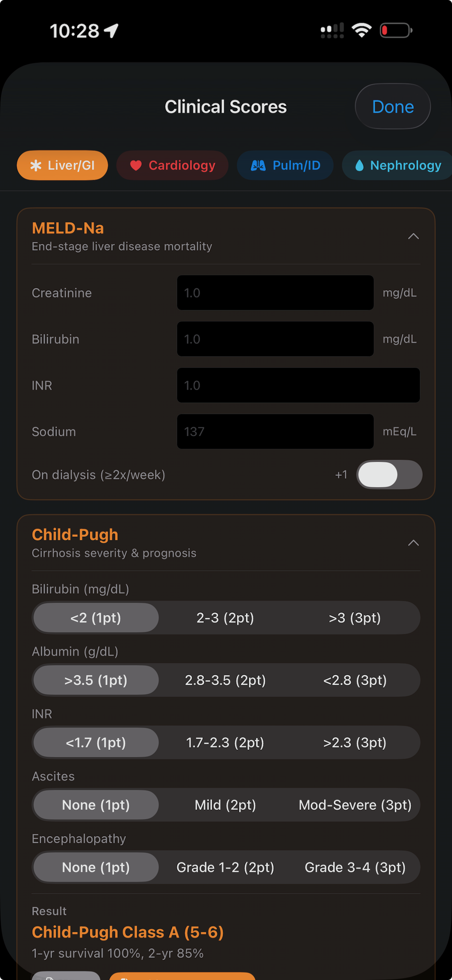Toggle the On dialysis switch
Screen dimensions: 452x980
click(x=389, y=474)
